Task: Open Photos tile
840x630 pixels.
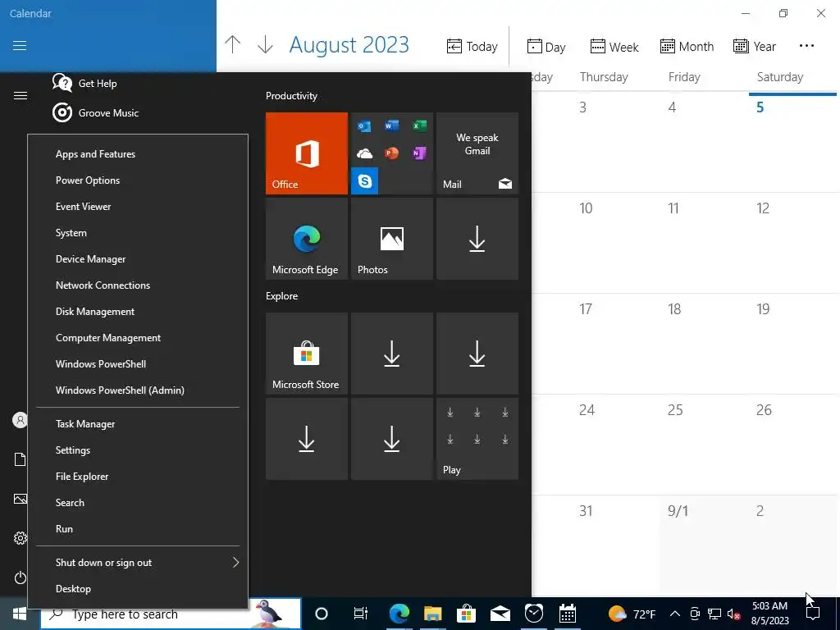Action: coord(391,239)
